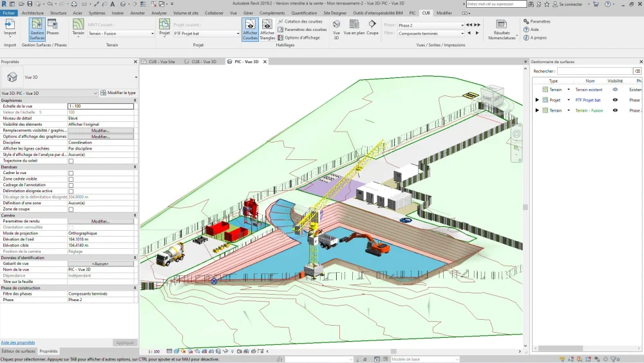The width and height of the screenshot is (644, 363).
Task: Click Modifier for Paramètres de rendu
Action: click(x=100, y=221)
